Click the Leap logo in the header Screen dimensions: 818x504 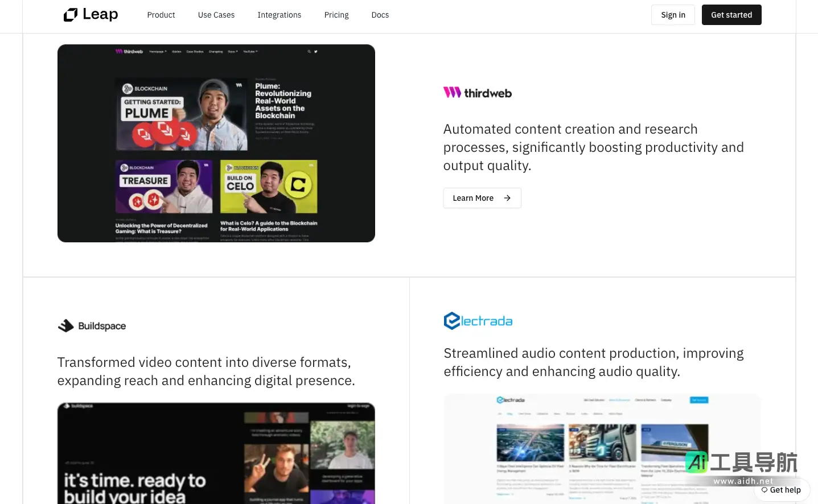(x=91, y=15)
